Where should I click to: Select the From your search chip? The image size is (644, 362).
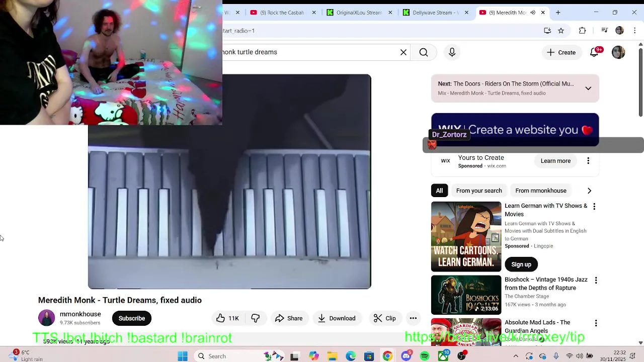pos(479,191)
